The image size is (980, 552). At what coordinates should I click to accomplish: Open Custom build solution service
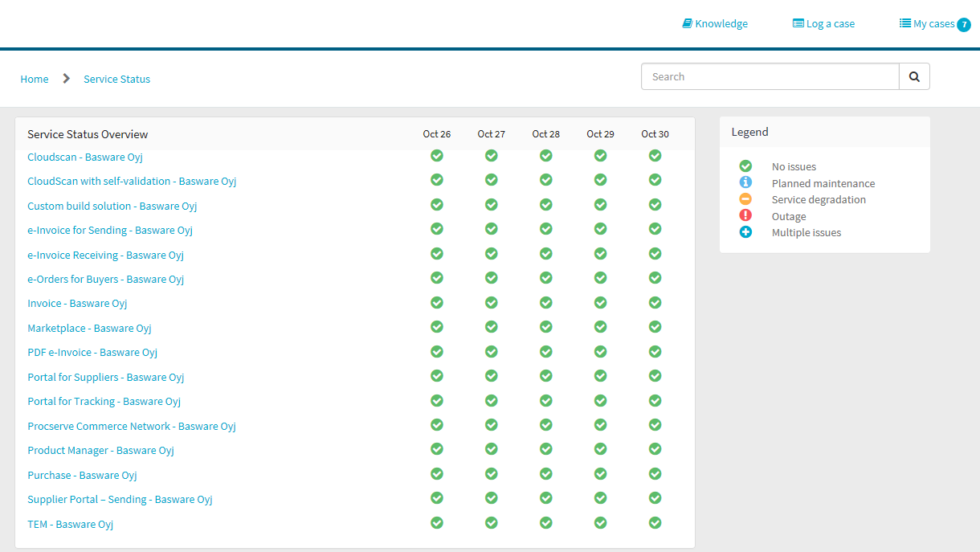[x=112, y=206]
